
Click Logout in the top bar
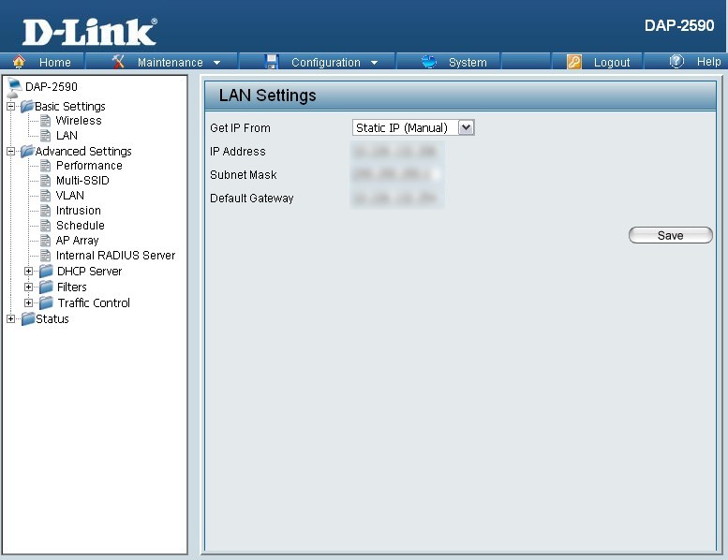612,62
